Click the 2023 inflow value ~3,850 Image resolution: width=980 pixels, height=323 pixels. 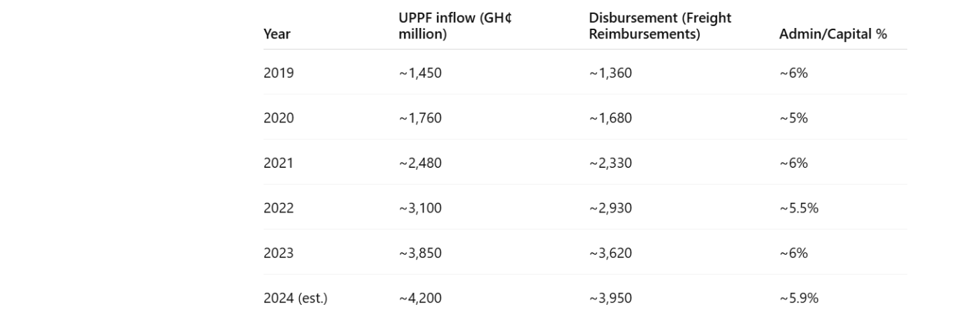[419, 253]
